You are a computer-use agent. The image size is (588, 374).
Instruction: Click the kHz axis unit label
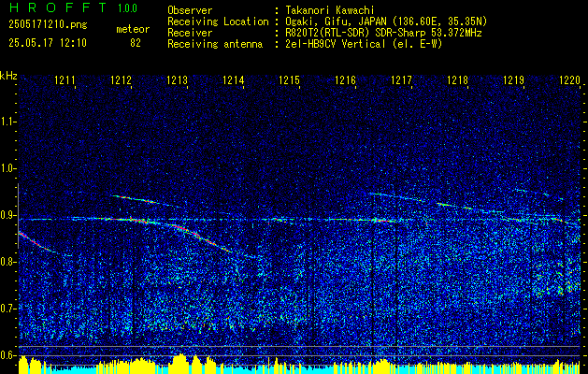(8, 76)
